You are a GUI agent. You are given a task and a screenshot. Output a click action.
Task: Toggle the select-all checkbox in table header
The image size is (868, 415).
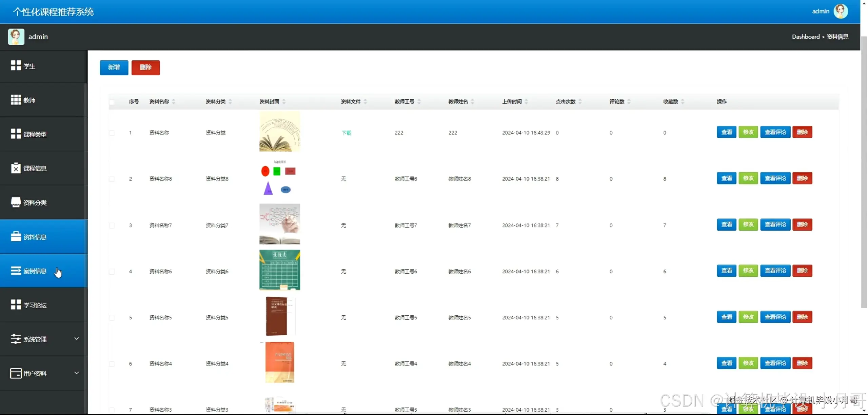[112, 102]
